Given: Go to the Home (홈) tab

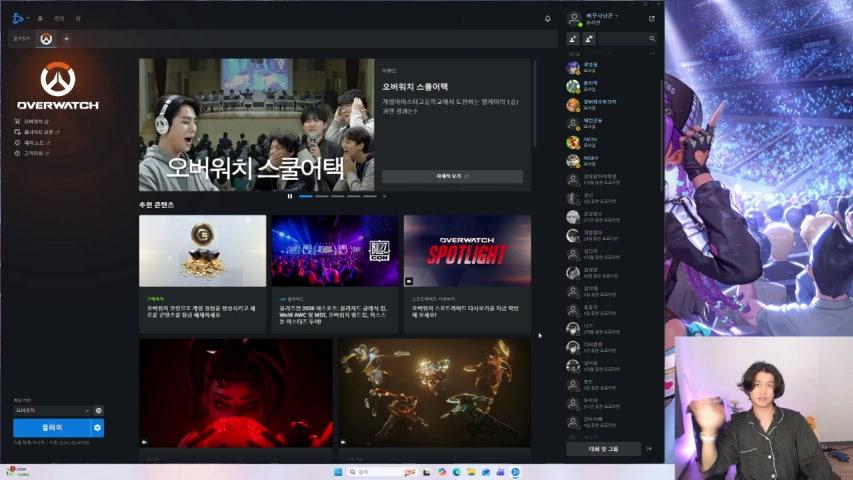Looking at the screenshot, I should click(x=40, y=19).
